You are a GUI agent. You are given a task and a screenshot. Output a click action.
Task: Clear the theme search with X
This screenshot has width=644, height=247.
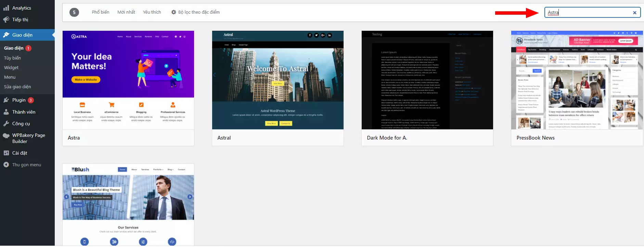tap(635, 13)
